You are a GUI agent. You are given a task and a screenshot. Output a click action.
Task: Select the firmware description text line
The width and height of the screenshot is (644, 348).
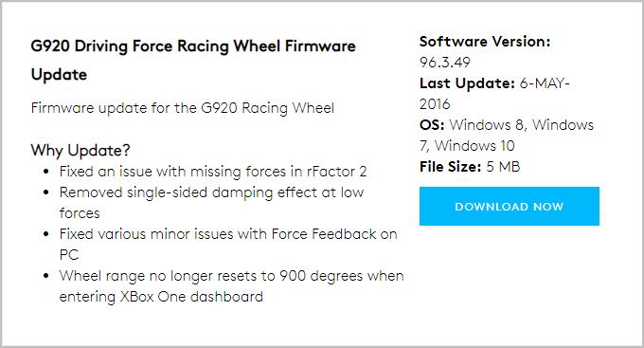(183, 108)
